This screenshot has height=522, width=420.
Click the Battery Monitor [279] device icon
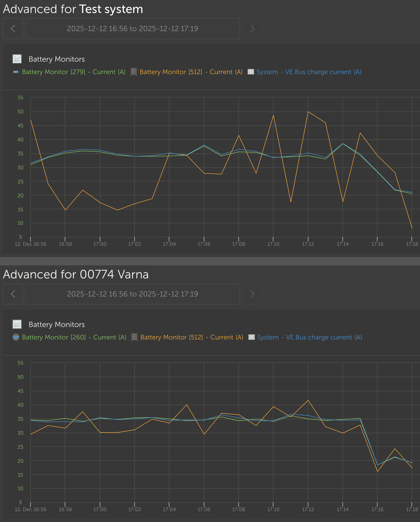click(x=16, y=72)
